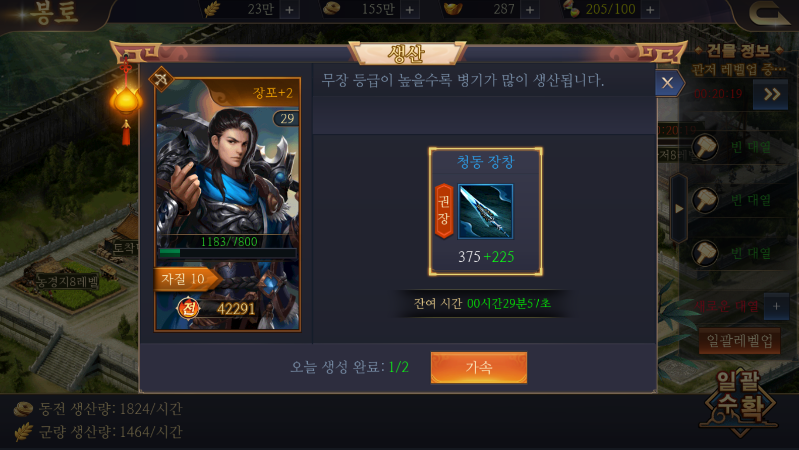This screenshot has width=799, height=450.
Task: Click the 일괄 수확 harvest-all emblem
Action: coord(739,403)
